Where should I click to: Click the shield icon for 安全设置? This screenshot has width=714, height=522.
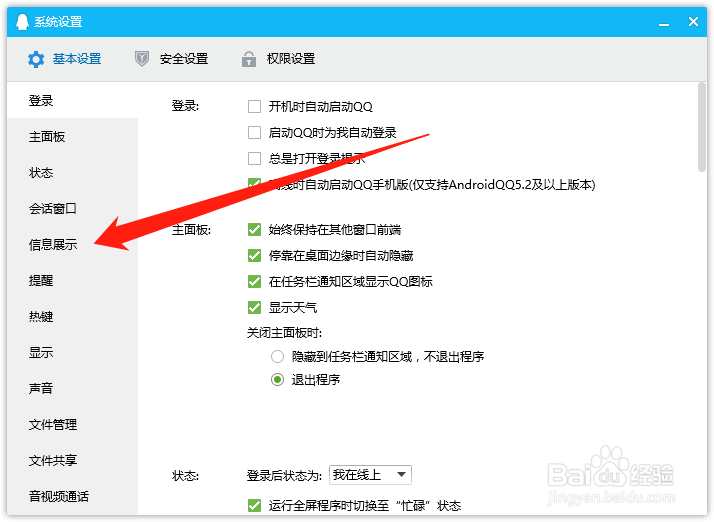click(142, 59)
